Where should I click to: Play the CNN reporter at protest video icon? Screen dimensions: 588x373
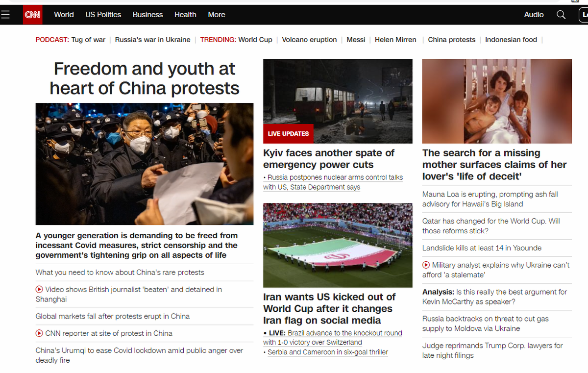(x=39, y=333)
